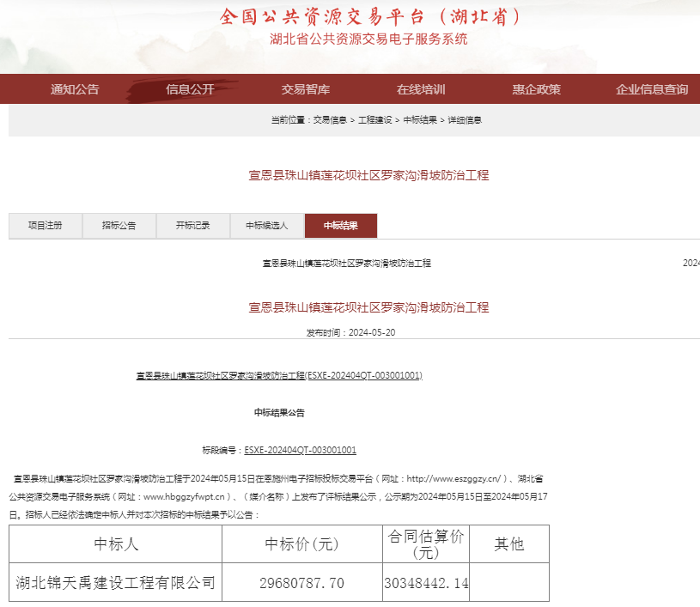Select the 信息公开 navigation item
The width and height of the screenshot is (700, 607).
click(x=189, y=89)
